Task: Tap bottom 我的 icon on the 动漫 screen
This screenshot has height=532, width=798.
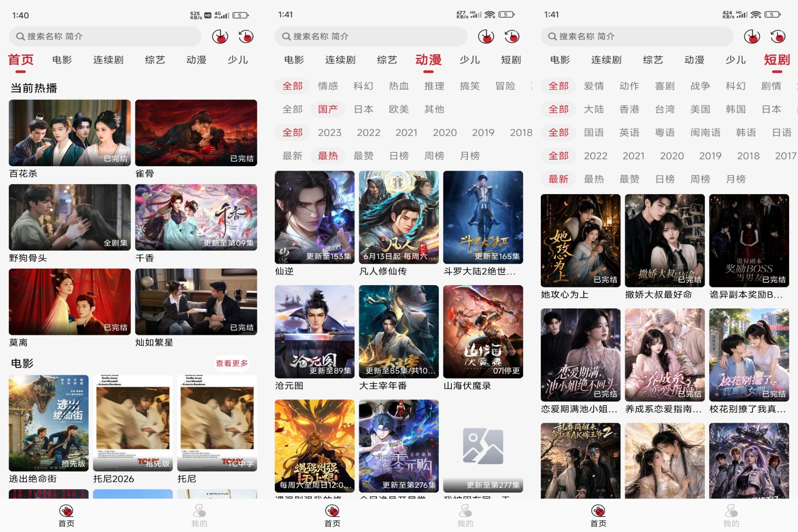Action: pyautogui.click(x=465, y=511)
